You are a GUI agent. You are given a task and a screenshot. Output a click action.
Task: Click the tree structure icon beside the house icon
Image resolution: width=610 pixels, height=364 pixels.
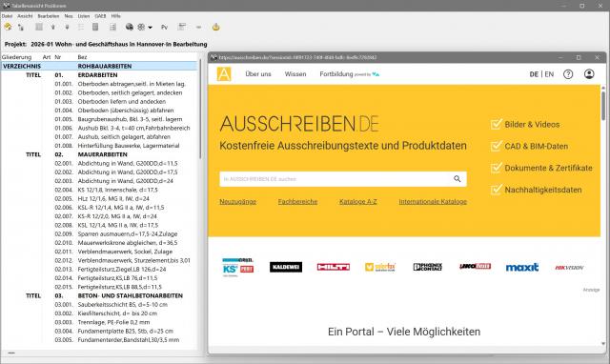[21, 28]
